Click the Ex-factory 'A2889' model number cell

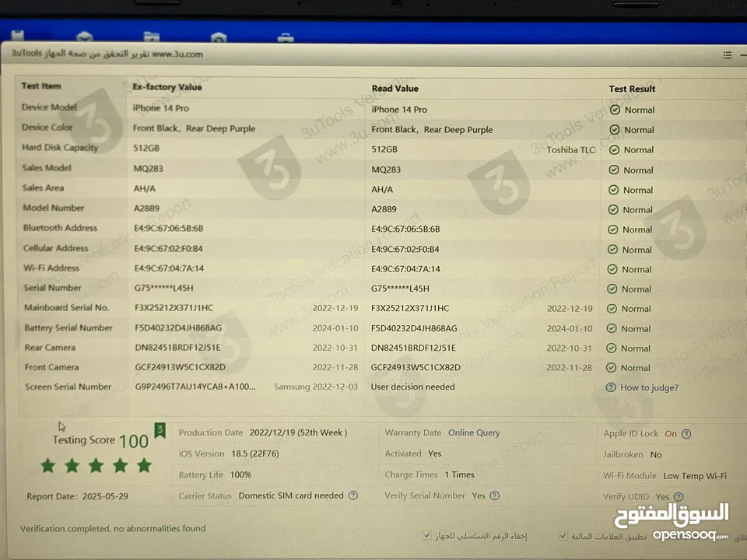coord(147,208)
